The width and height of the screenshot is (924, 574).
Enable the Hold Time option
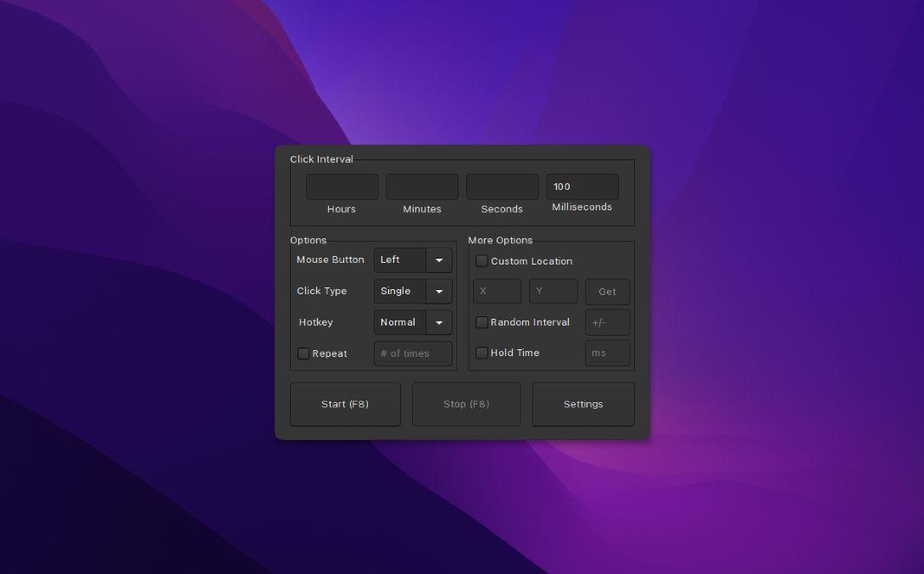tap(481, 353)
